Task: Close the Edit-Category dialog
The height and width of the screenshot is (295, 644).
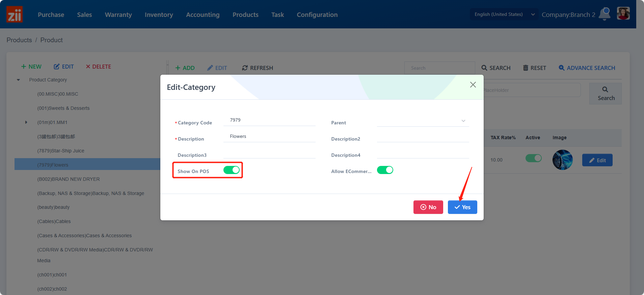Action: click(473, 85)
